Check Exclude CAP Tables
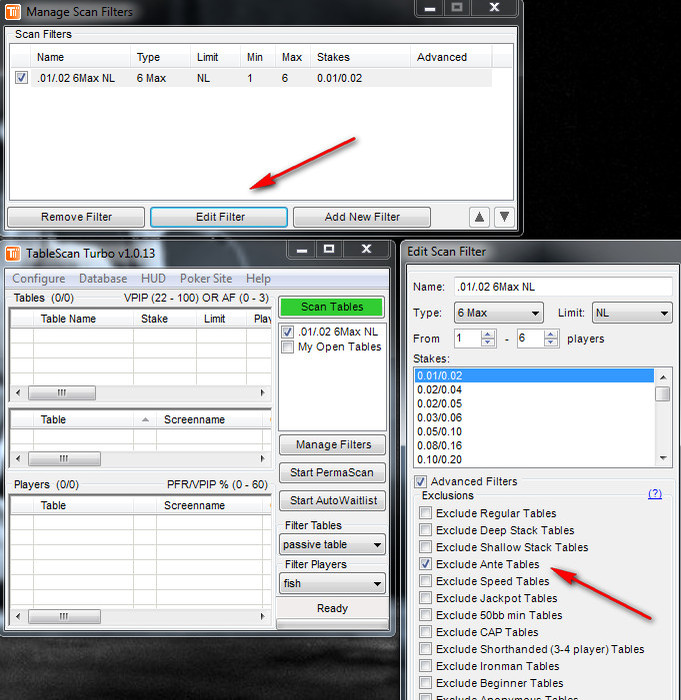The image size is (681, 700). tap(426, 631)
